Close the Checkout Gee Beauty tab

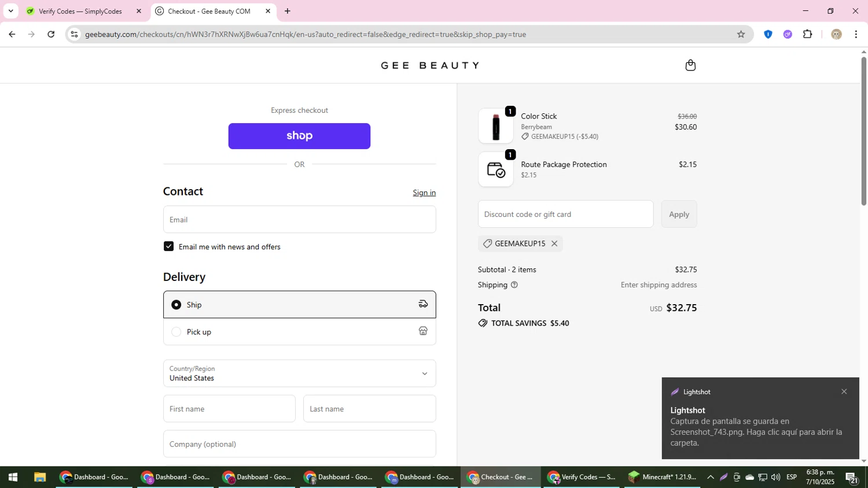(x=268, y=11)
